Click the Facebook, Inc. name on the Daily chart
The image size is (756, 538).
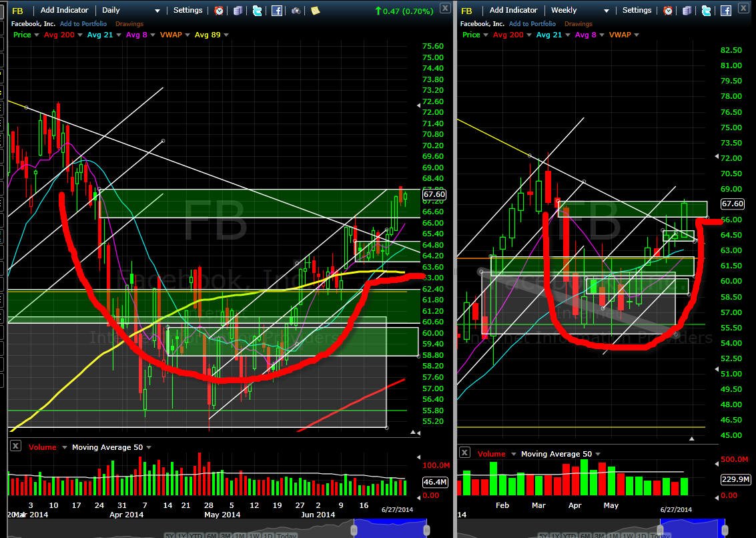[x=33, y=23]
